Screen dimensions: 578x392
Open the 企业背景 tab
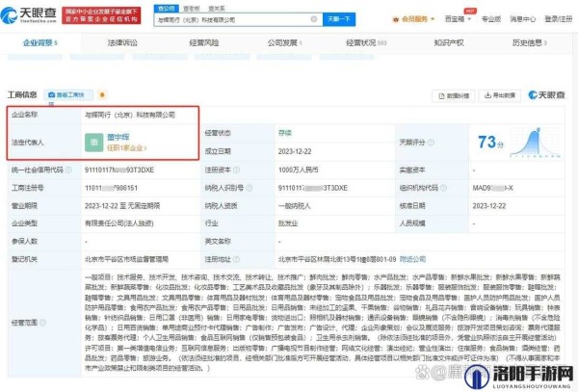39,43
